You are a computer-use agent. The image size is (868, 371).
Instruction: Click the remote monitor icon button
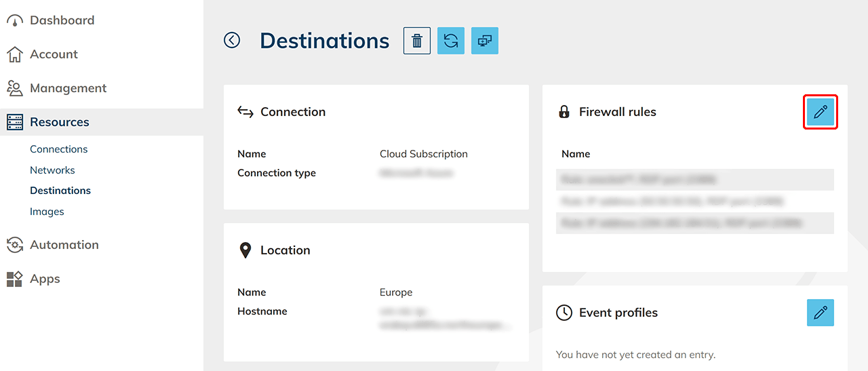(x=485, y=41)
